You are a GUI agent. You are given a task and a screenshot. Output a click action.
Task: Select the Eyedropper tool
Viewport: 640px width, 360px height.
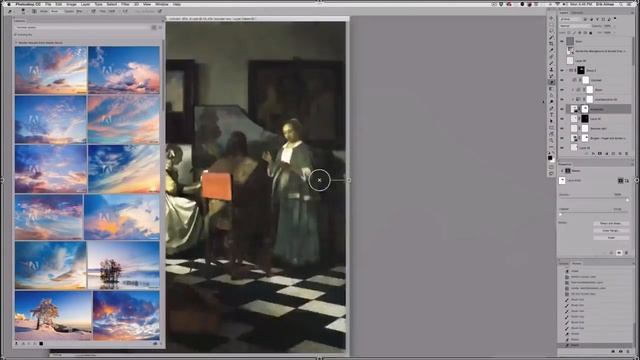coord(551,50)
